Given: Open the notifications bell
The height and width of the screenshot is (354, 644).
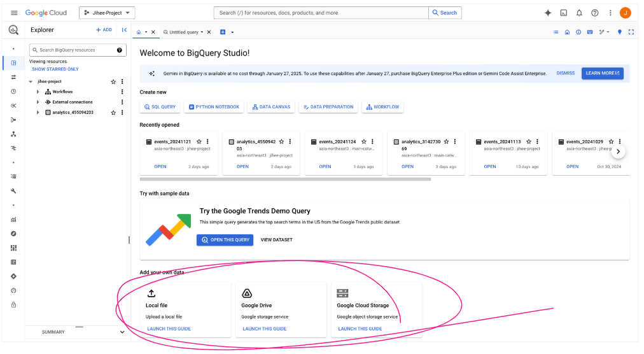Looking at the screenshot, I should [x=579, y=13].
